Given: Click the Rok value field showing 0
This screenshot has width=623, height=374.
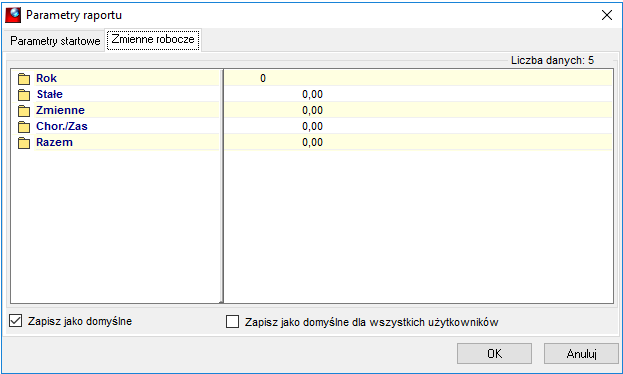Looking at the screenshot, I should 418,78.
